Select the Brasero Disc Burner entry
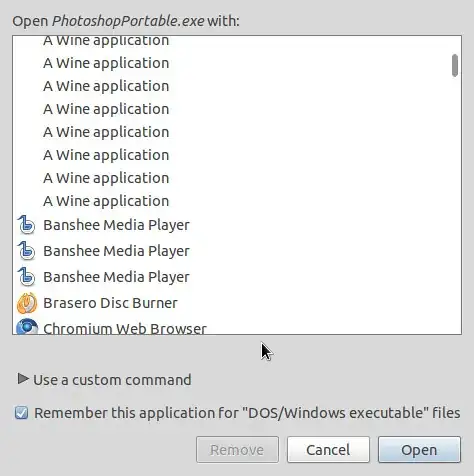Screen dimensions: 474x476 [237, 303]
